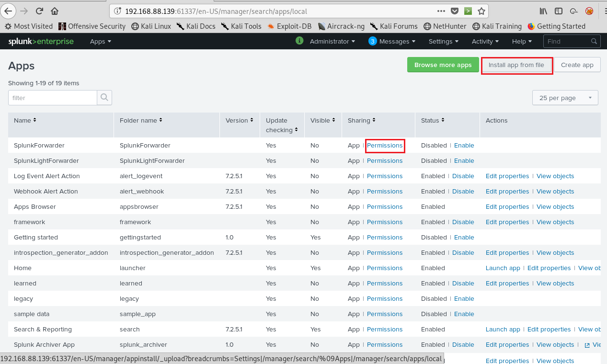607x364 pixels.
Task: Expand the Apps dropdown menu
Action: tap(101, 41)
